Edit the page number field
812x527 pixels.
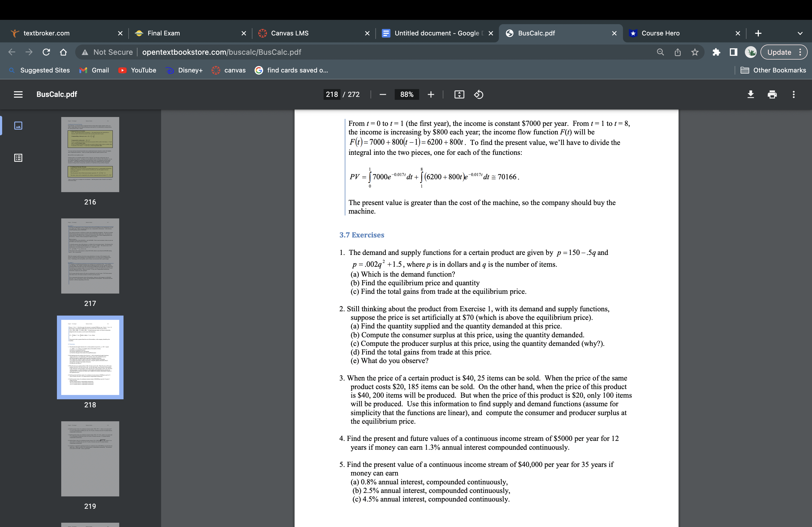pyautogui.click(x=331, y=94)
